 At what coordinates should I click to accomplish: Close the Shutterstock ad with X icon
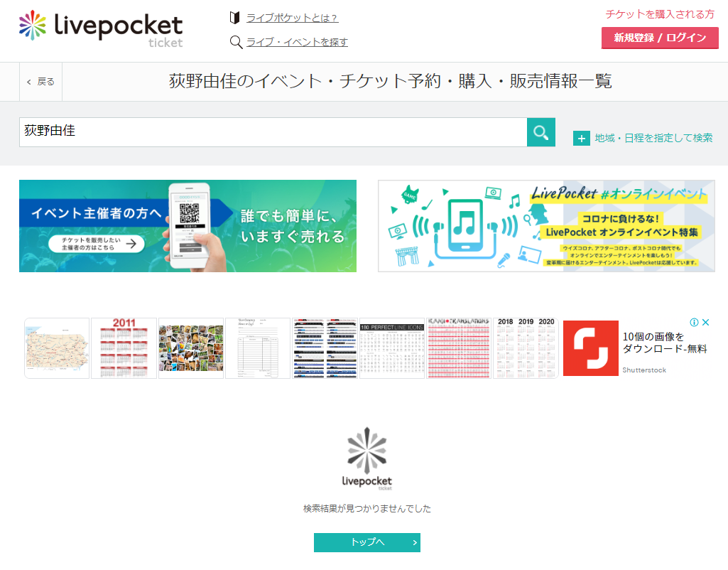(706, 323)
